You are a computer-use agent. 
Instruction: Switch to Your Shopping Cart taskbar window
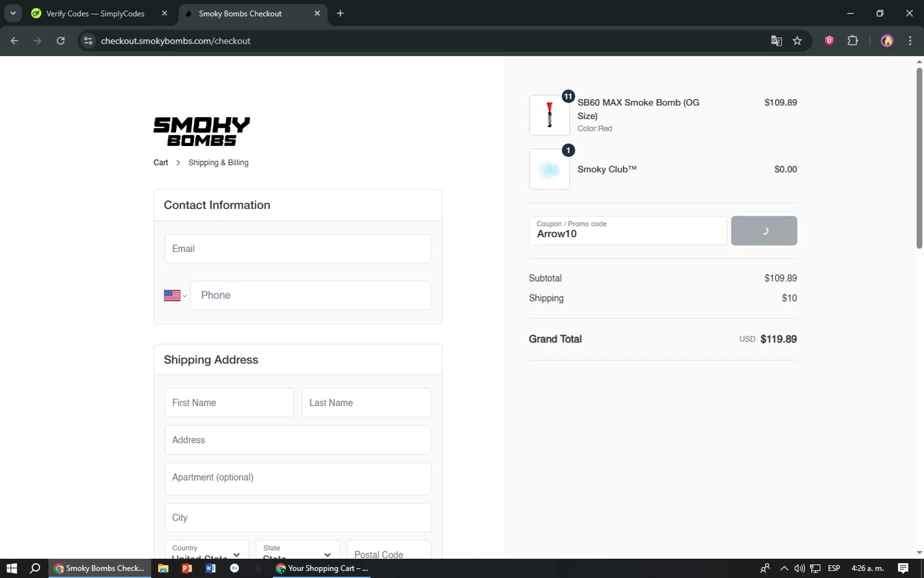[x=322, y=568]
